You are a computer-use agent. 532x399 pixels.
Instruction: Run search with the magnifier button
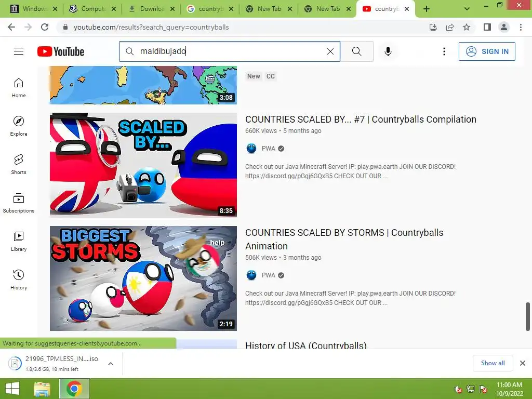point(356,51)
